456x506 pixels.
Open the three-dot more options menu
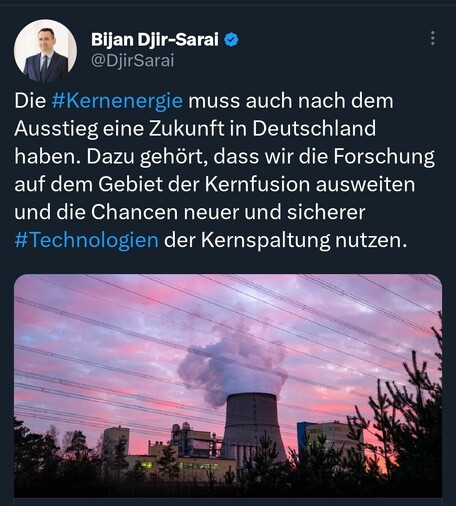432,38
